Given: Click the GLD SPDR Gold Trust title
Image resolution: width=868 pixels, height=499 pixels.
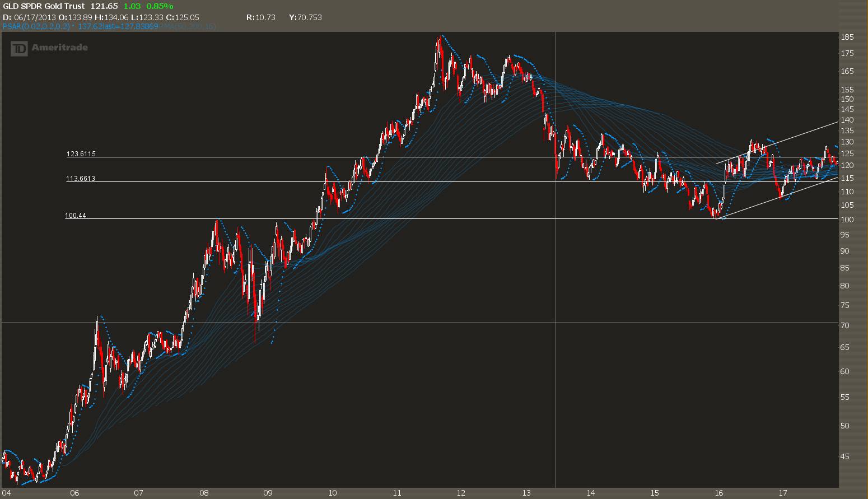Looking at the screenshot, I should pos(44,6).
